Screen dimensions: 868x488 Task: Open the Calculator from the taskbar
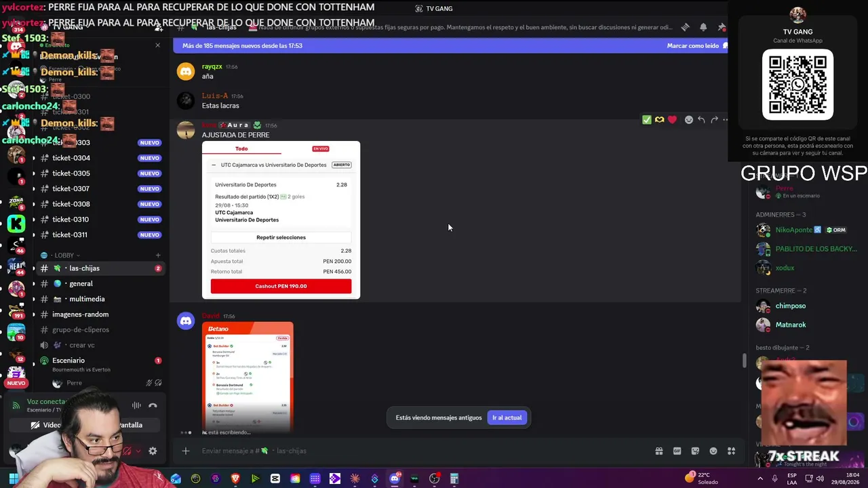pos(454,479)
